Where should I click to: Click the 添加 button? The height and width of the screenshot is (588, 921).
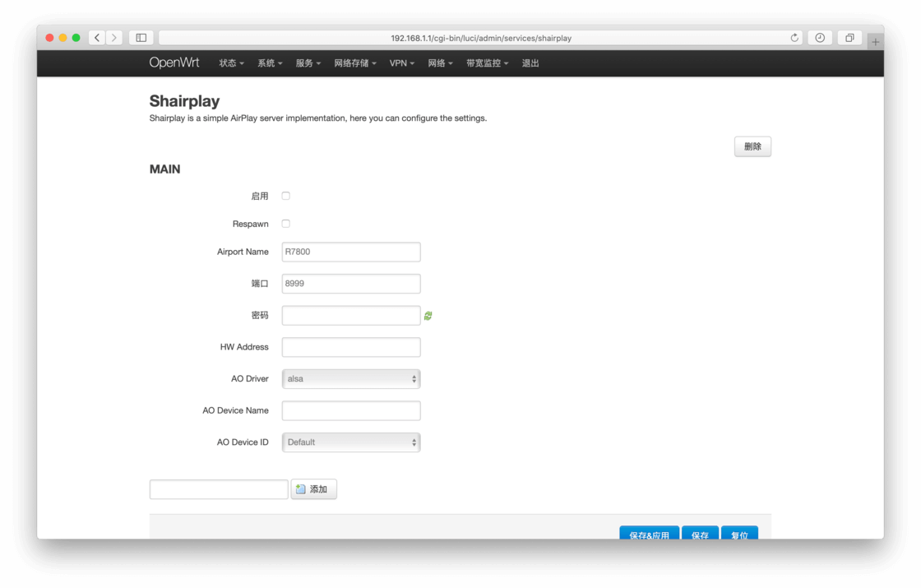tap(313, 489)
